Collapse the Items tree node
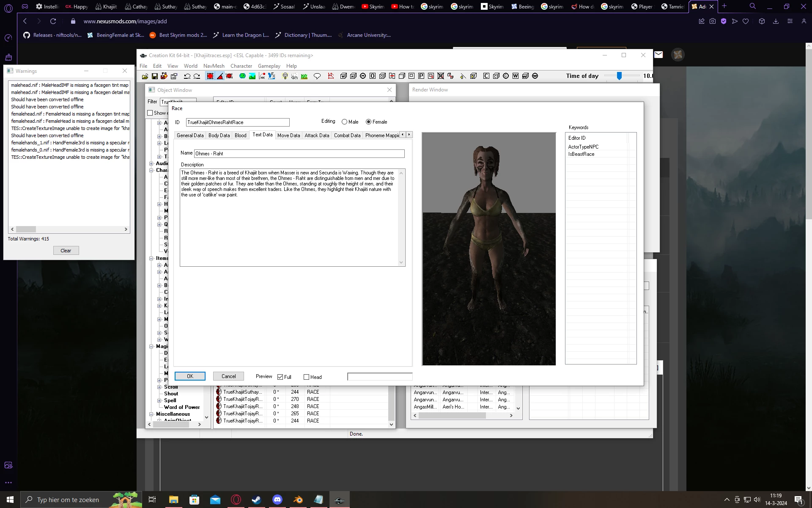Viewport: 812px width, 508px height. click(151, 258)
